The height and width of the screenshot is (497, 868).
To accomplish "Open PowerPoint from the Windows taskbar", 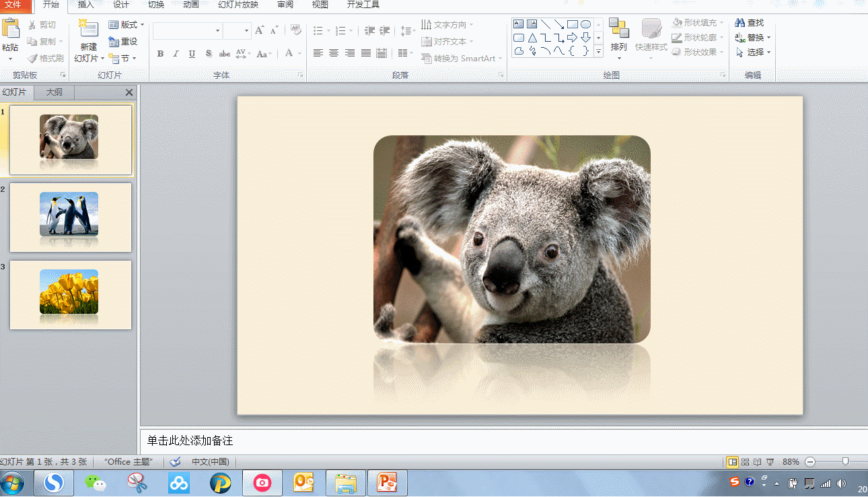I will [387, 483].
